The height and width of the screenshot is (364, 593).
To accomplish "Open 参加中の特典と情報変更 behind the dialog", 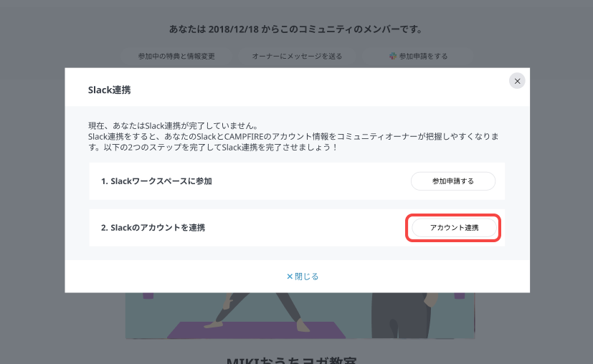I will pos(176,56).
